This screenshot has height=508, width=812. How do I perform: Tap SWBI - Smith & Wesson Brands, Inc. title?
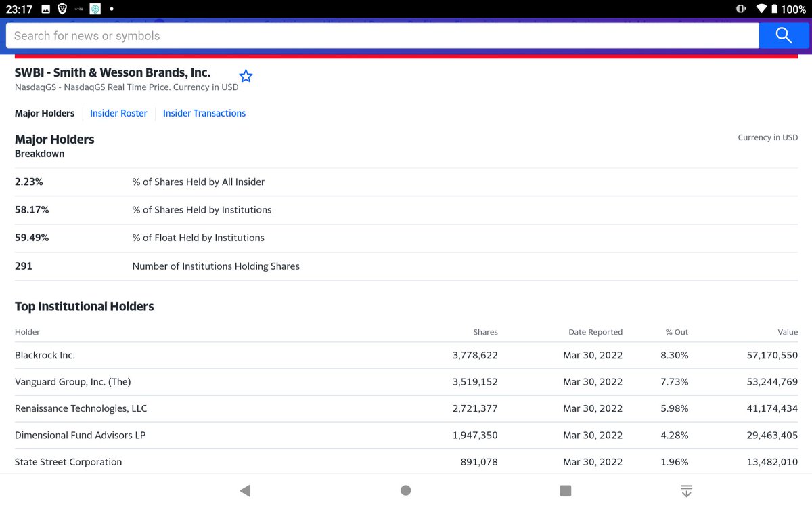(112, 72)
